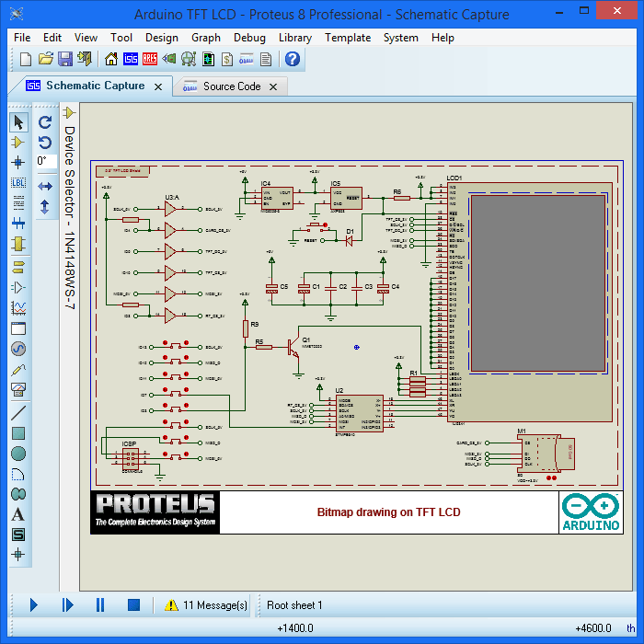
Task: Toggle vertical mirror (Y-flip) button
Action: pyautogui.click(x=44, y=207)
